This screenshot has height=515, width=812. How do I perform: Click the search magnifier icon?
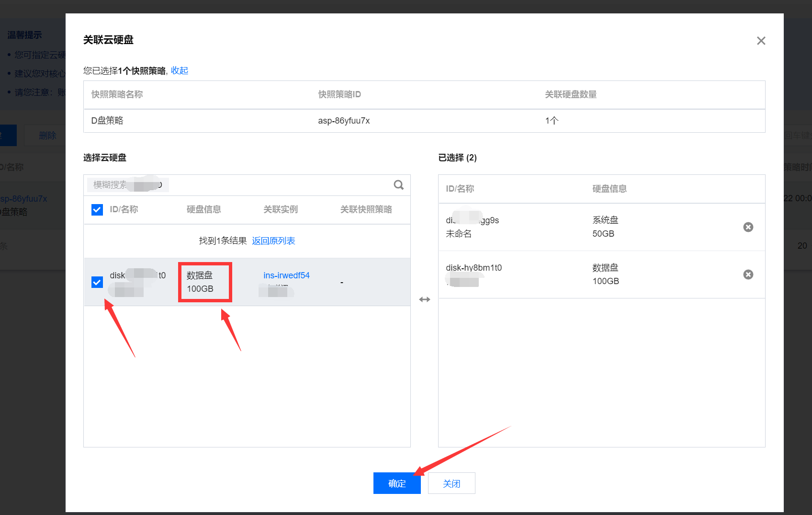398,185
